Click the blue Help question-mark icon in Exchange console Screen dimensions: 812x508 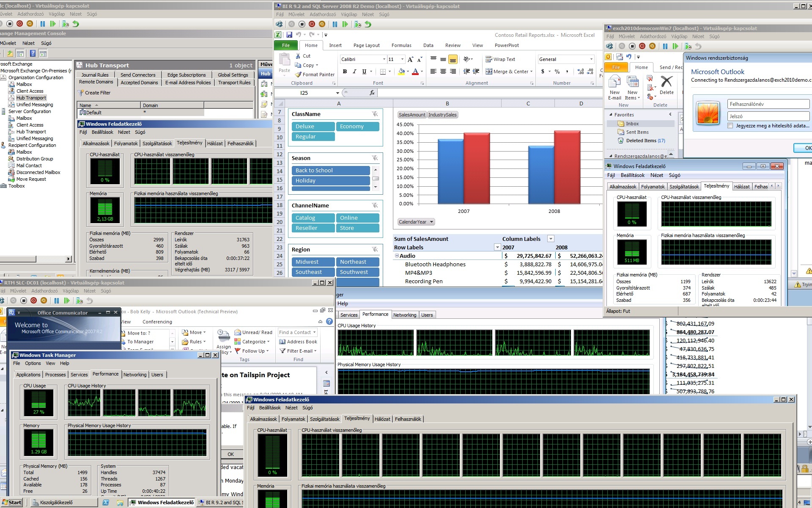tap(33, 54)
